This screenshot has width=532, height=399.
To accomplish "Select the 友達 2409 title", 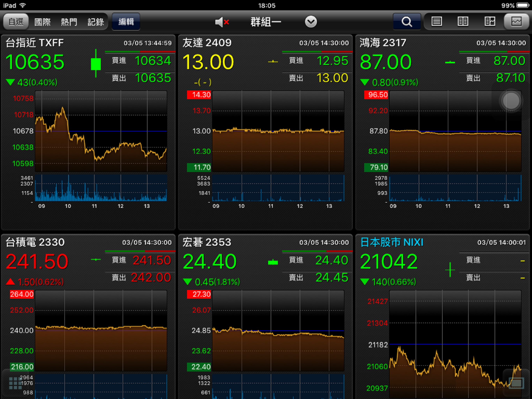I will coord(207,43).
